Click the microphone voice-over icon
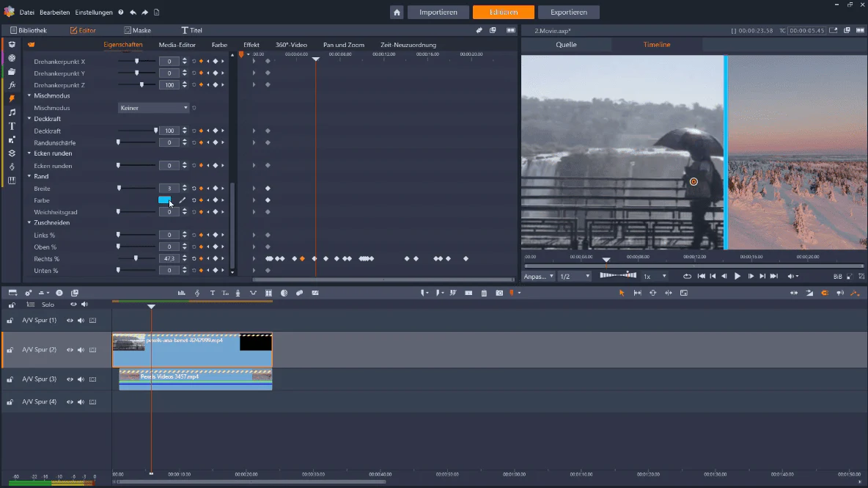The width and height of the screenshot is (868, 488). [238, 293]
